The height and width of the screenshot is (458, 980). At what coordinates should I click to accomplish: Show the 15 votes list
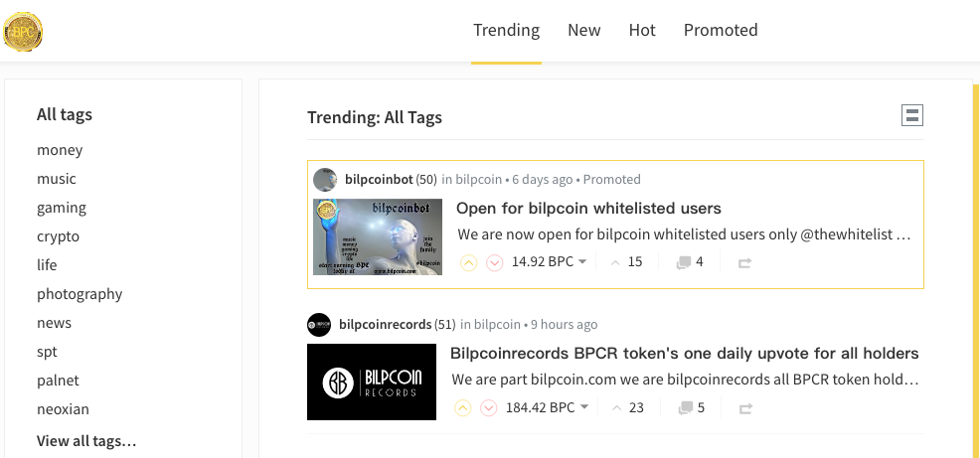click(x=627, y=262)
